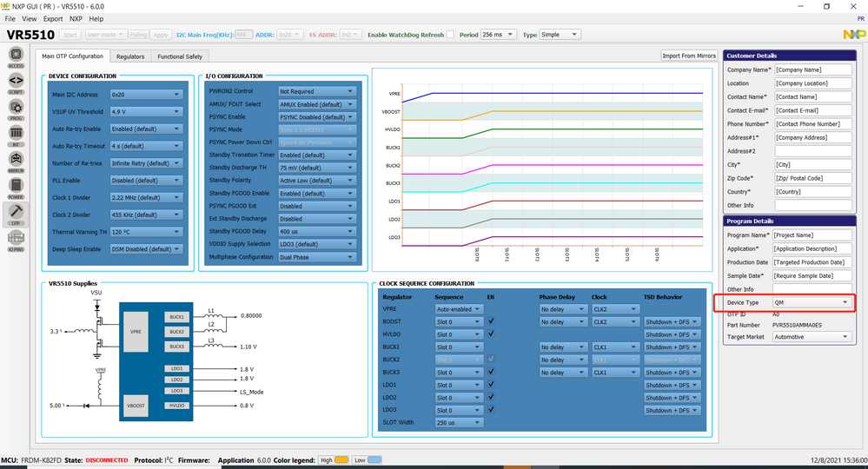Click the High color legend swatch
Viewport: 868px width, 469px height.
point(341,459)
